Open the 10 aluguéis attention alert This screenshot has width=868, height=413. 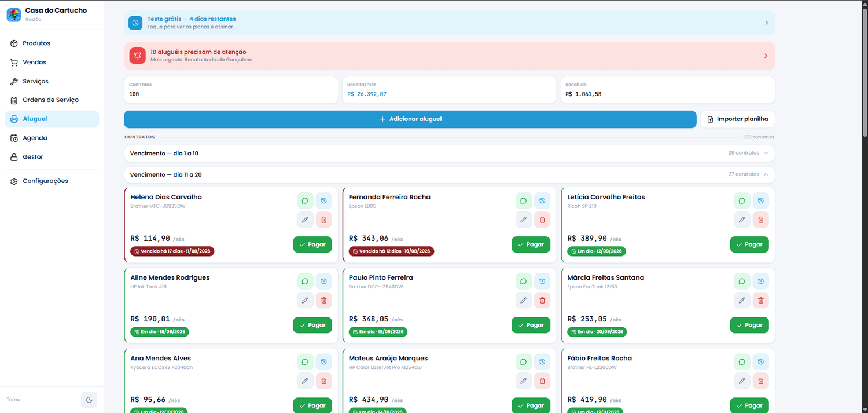point(449,56)
